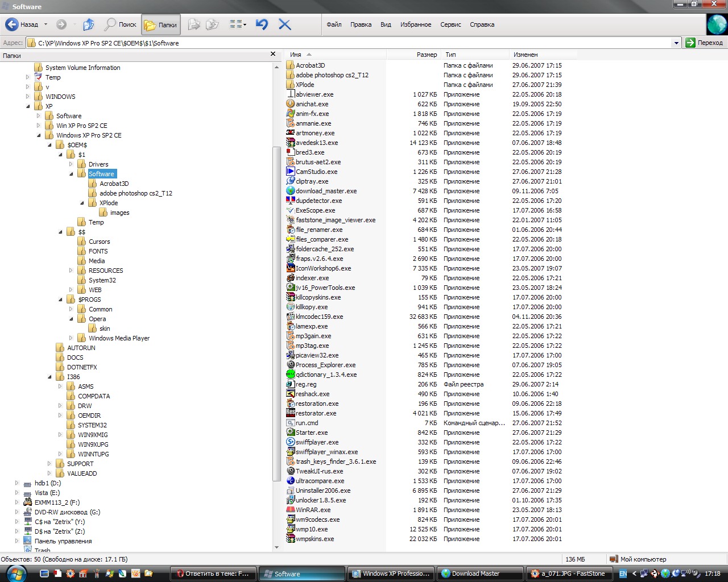Viewport: 728px width, 582px height.
Task: Open the Поиск search tool
Action: point(120,24)
